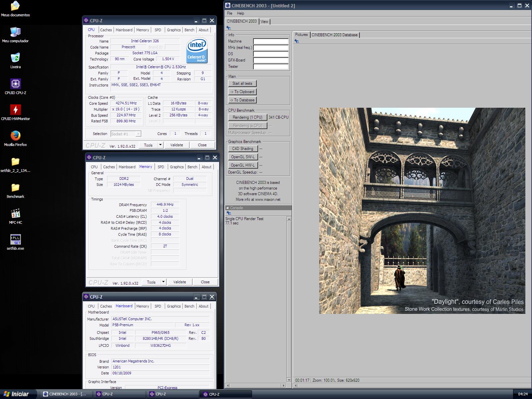Click Validate in top CPU-Z window
The image size is (532, 399).
pyautogui.click(x=177, y=145)
